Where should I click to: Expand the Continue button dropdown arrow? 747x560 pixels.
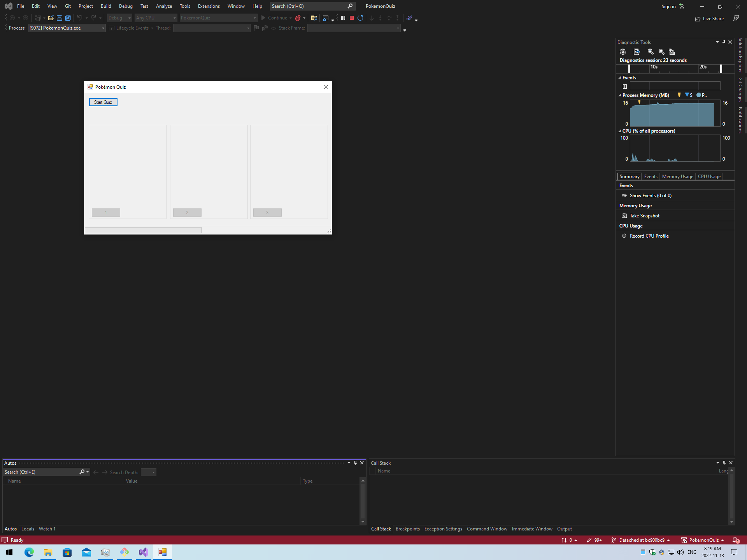[291, 18]
